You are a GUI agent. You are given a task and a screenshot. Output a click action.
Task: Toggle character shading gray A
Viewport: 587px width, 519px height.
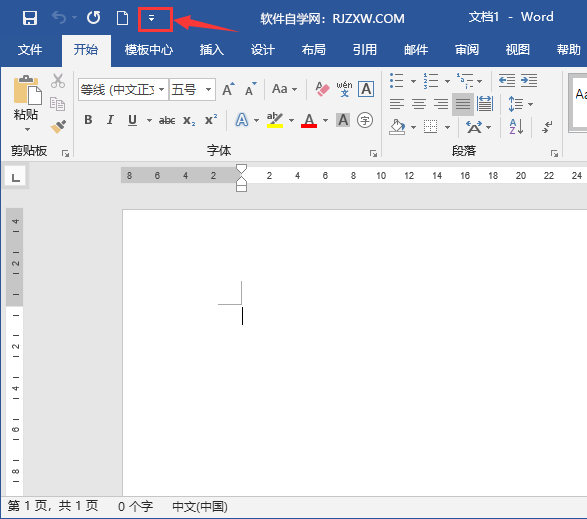pyautogui.click(x=343, y=120)
